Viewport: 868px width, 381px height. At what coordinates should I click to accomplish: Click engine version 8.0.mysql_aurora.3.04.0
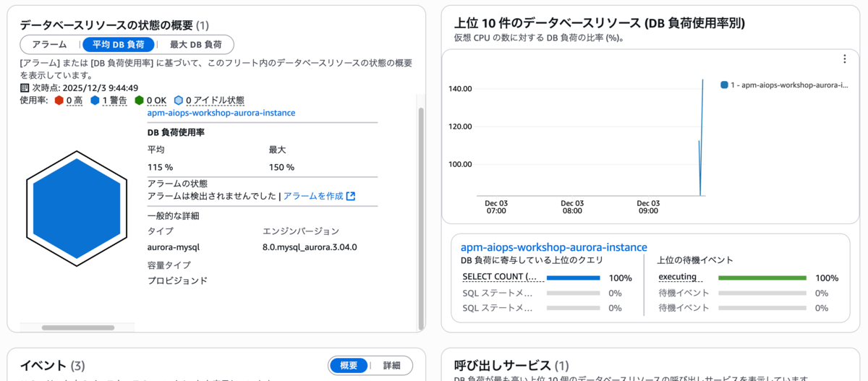310,247
